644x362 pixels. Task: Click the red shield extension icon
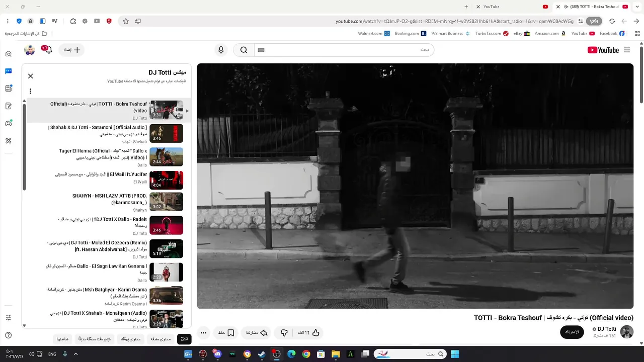(109, 21)
